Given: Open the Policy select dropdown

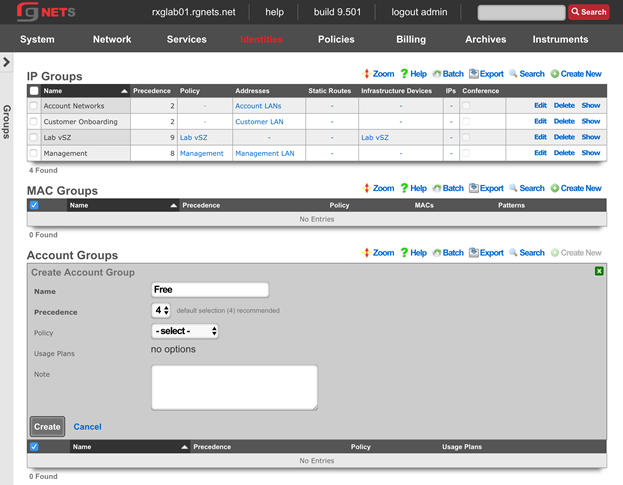Looking at the screenshot, I should pos(185,331).
